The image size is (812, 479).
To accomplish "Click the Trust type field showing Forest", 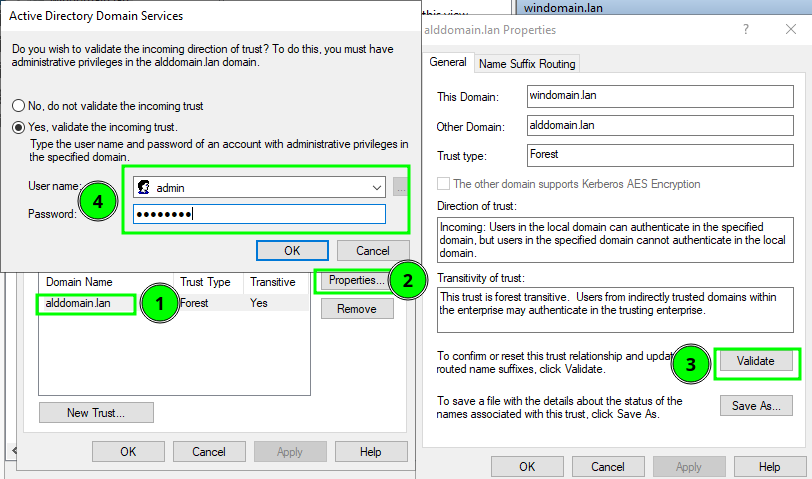I will coord(660,155).
